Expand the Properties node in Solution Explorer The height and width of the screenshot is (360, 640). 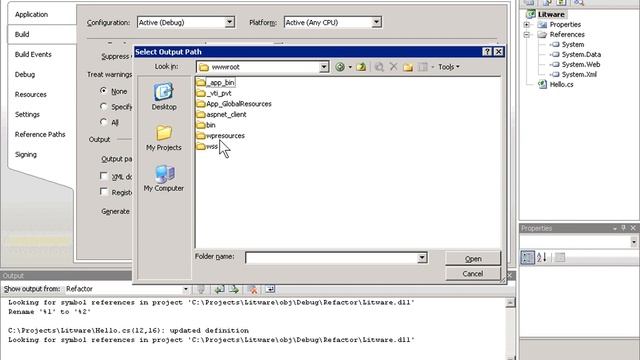[x=527, y=24]
